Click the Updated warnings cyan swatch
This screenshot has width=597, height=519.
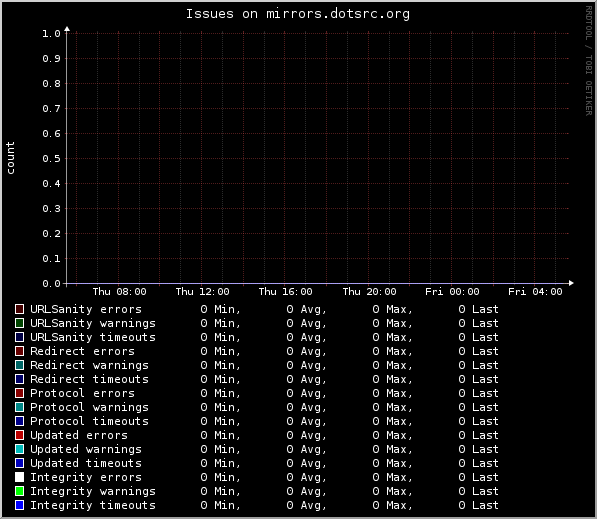19,449
